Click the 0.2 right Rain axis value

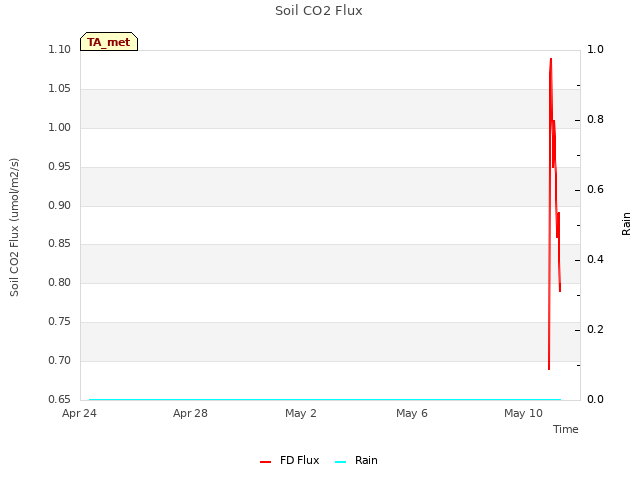pyautogui.click(x=595, y=329)
